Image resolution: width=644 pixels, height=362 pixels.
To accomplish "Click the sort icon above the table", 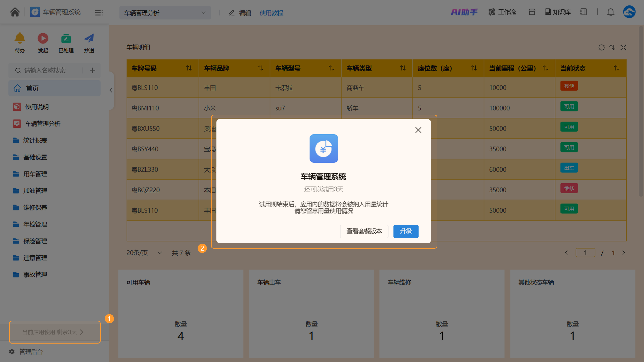I will click(x=612, y=47).
